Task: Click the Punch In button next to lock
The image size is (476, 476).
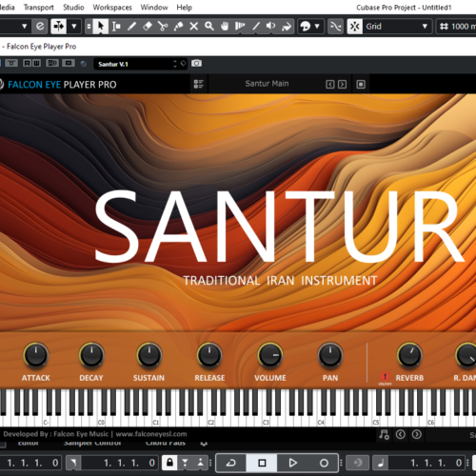Action: pos(185,463)
